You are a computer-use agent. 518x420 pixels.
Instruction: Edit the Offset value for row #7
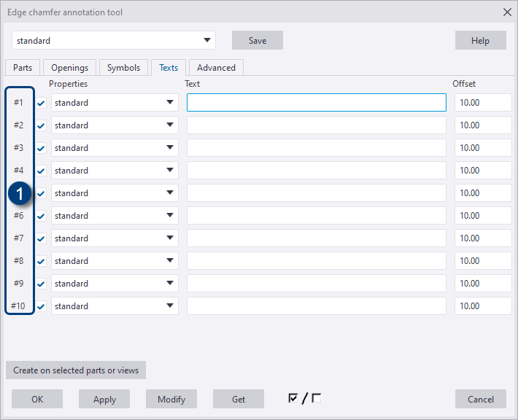pos(483,238)
